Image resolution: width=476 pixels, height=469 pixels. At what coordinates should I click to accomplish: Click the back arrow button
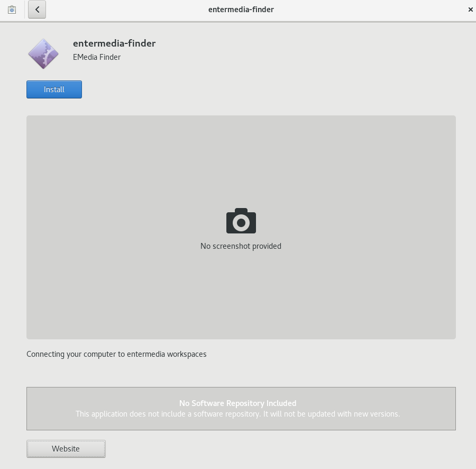click(37, 10)
